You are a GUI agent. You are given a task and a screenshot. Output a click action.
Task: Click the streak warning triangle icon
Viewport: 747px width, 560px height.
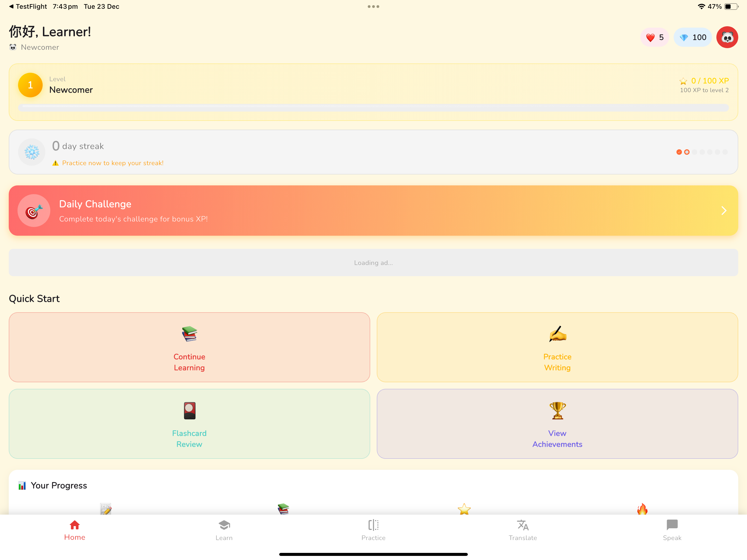56,163
